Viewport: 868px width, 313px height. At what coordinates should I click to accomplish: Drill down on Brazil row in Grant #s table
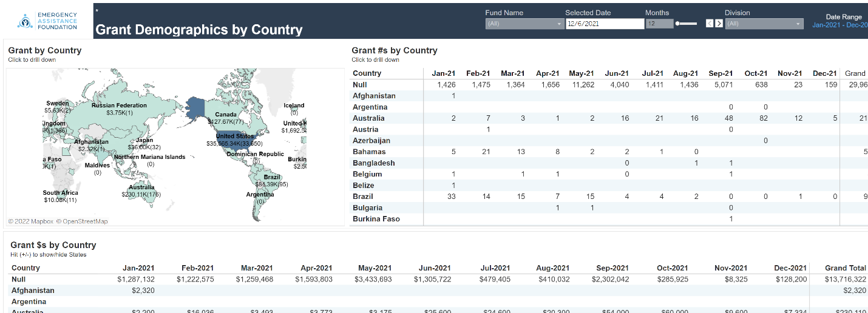point(363,197)
